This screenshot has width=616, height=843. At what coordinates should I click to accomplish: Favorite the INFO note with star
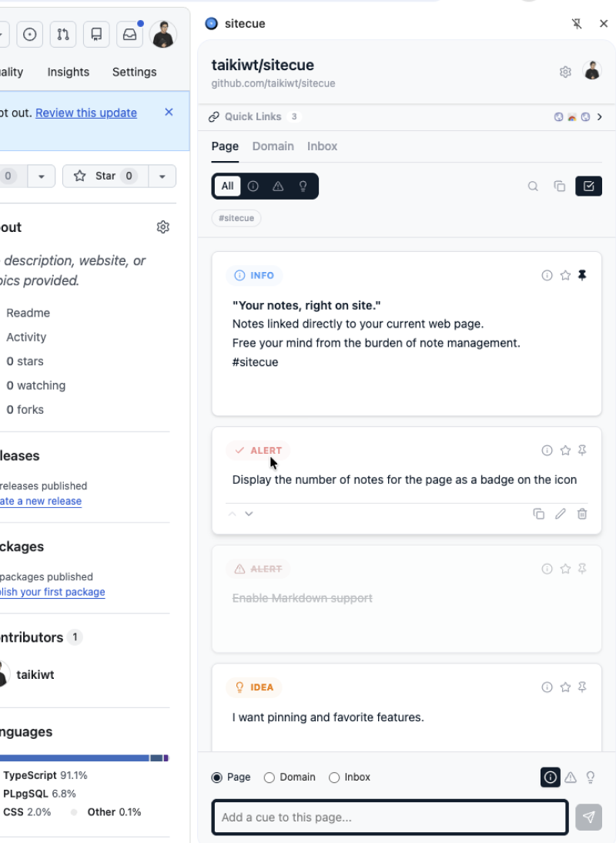click(x=565, y=275)
